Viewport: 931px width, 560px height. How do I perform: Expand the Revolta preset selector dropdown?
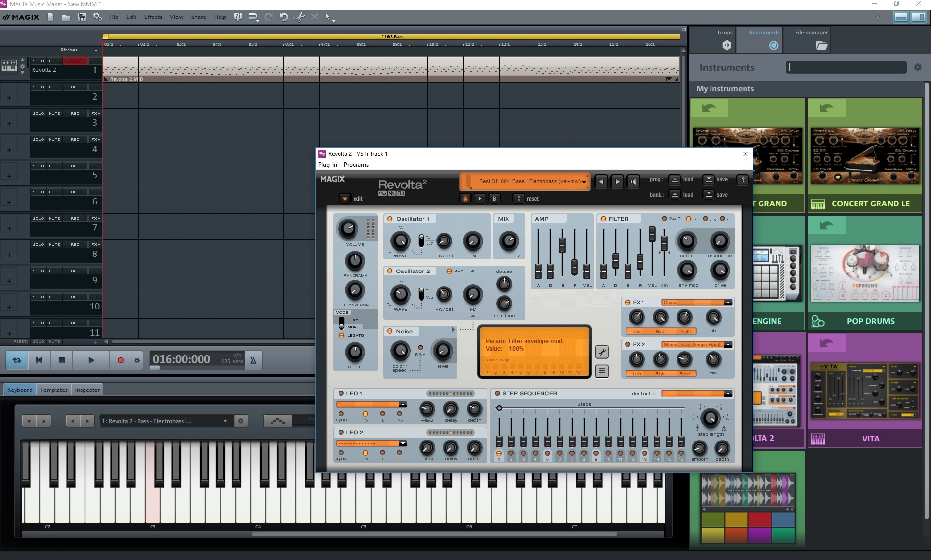pos(584,182)
